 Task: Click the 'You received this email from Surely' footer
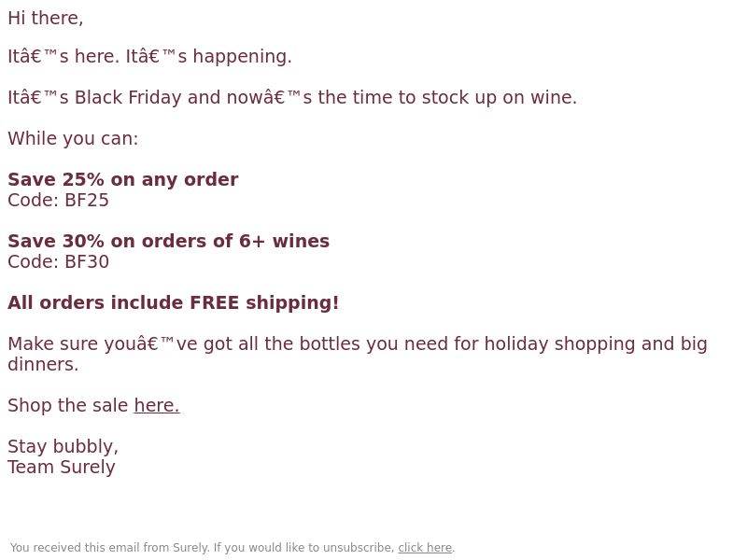[109, 548]
